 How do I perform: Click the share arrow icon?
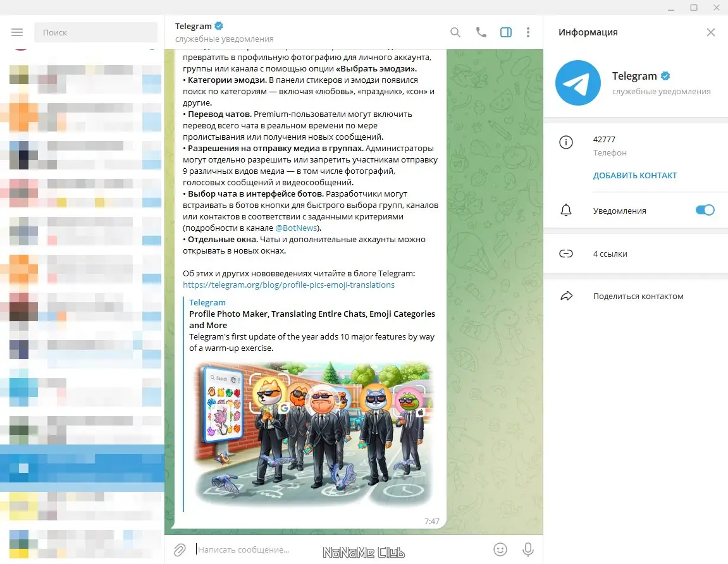pos(567,296)
